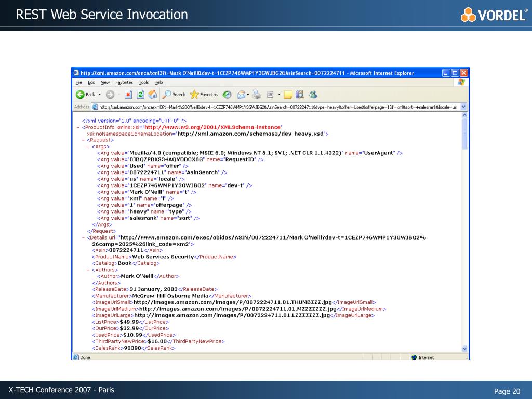Click the Catalog "Book" value
532x399 pixels.
click(125, 263)
